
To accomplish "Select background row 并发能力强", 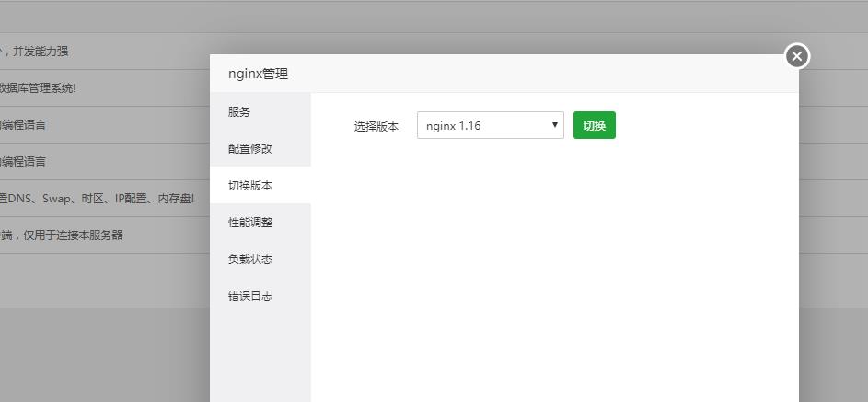I will [x=105, y=51].
